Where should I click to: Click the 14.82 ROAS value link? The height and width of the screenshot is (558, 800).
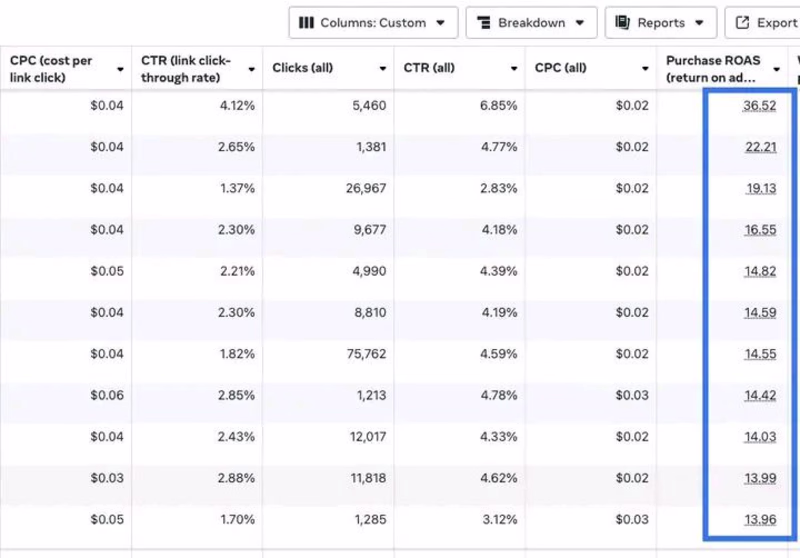tap(760, 271)
